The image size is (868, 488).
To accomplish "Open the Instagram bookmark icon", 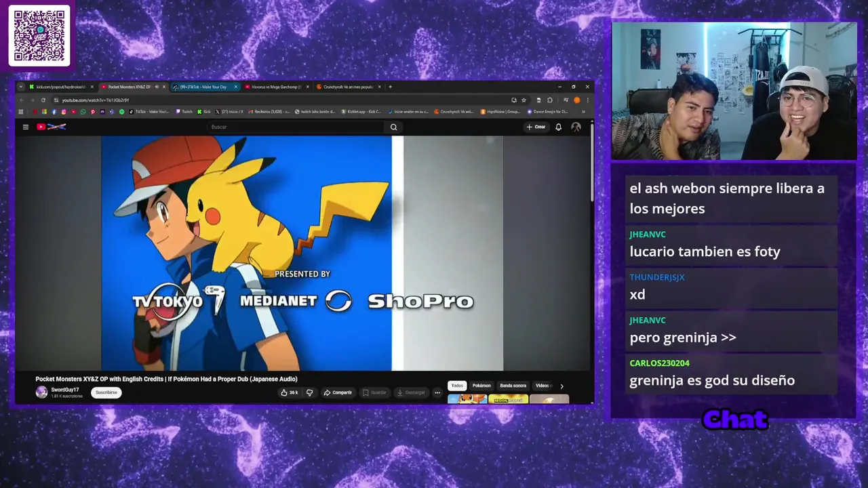I will coord(64,111).
